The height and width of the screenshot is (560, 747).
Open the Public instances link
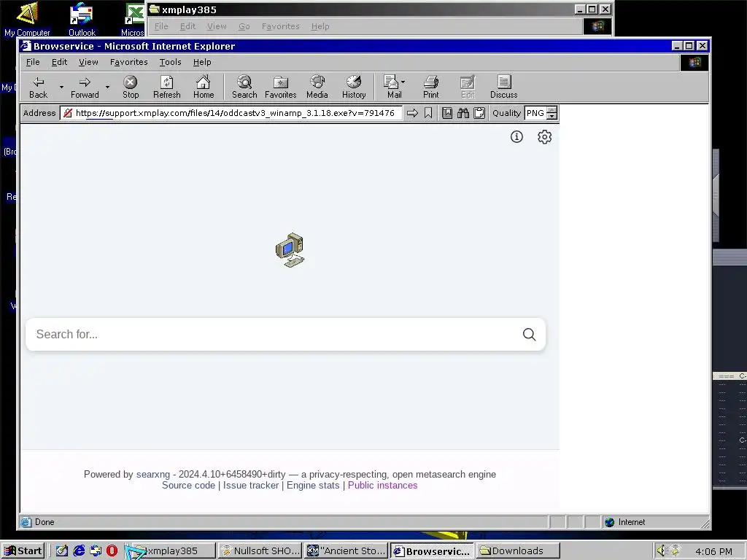tap(382, 485)
